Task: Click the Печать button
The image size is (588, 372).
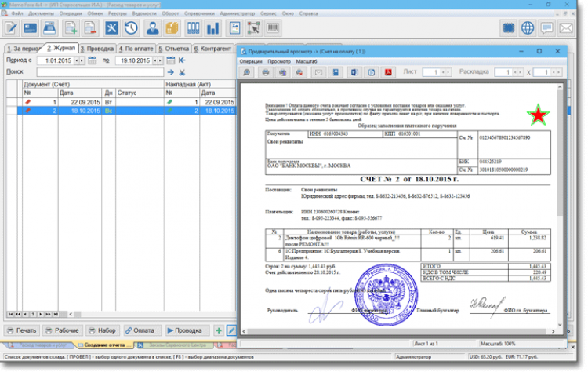Action: [21, 330]
